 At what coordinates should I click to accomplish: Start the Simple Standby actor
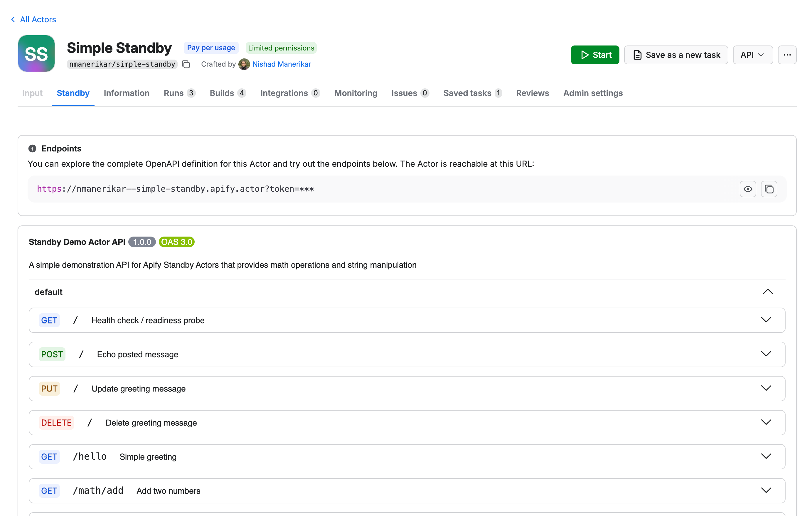595,55
